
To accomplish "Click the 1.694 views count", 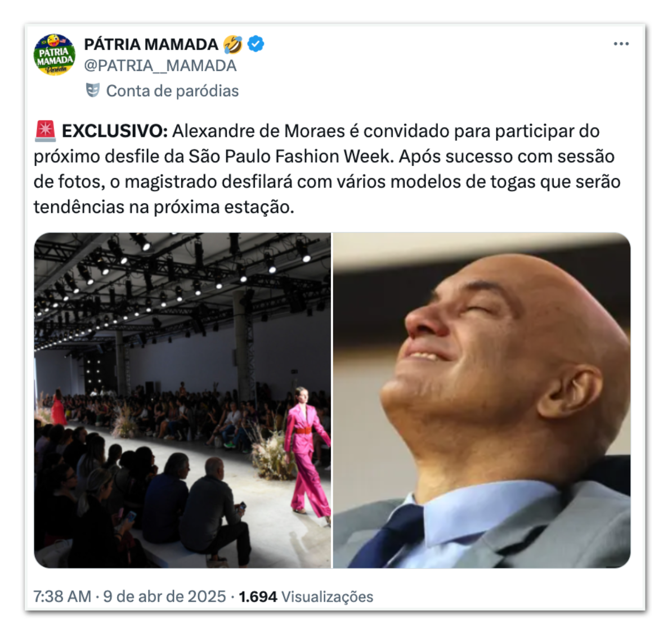I will (x=258, y=597).
